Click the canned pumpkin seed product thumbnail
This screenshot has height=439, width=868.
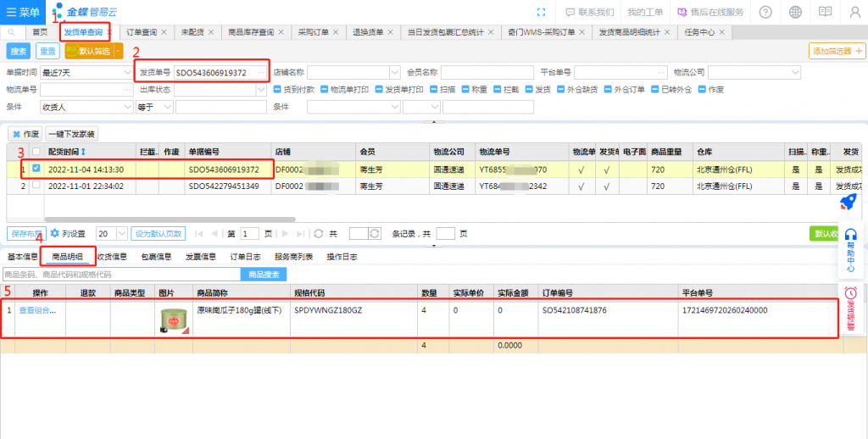(173, 319)
